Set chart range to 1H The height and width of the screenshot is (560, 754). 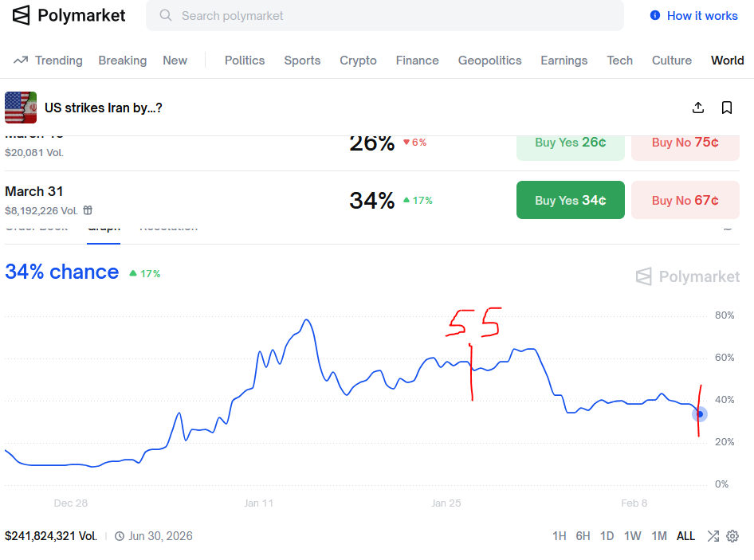560,536
